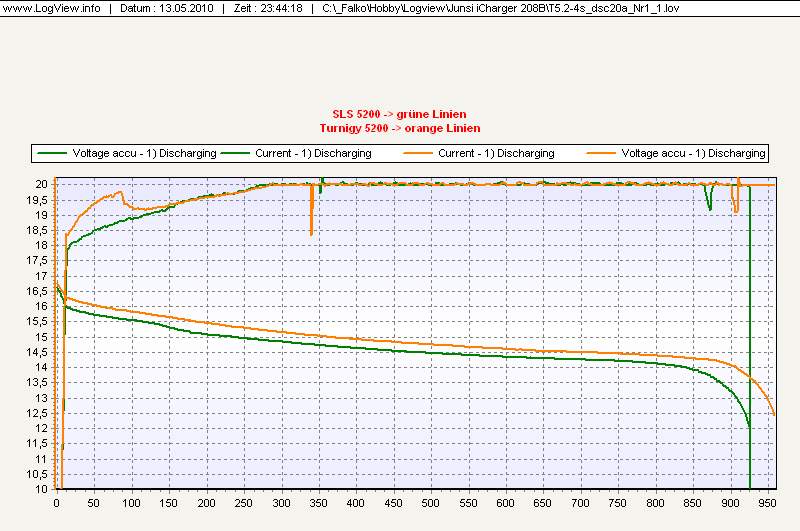Click x-axis label '250'
Image resolution: width=800 pixels, height=531 pixels.
pos(243,503)
